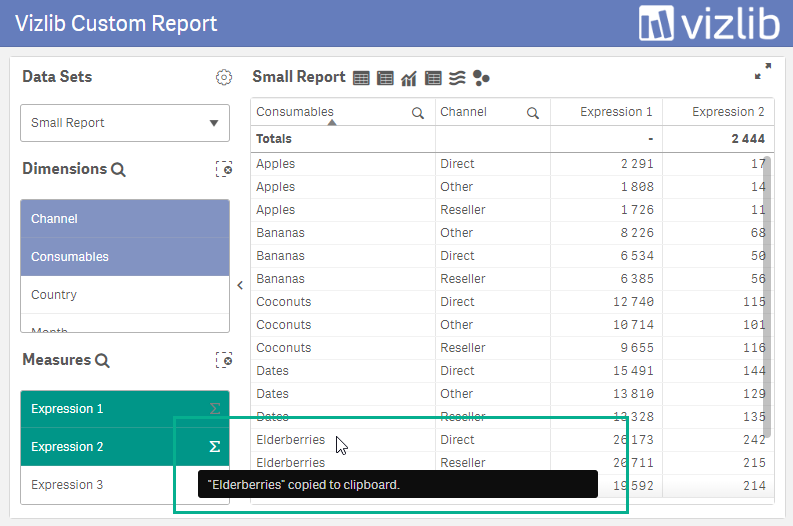Screen dimensions: 793x526
Task: Select Apples cell in Other row
Action: click(343, 187)
